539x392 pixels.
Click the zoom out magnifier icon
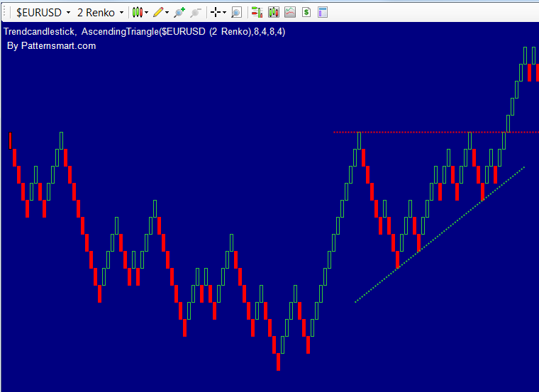[196, 12]
